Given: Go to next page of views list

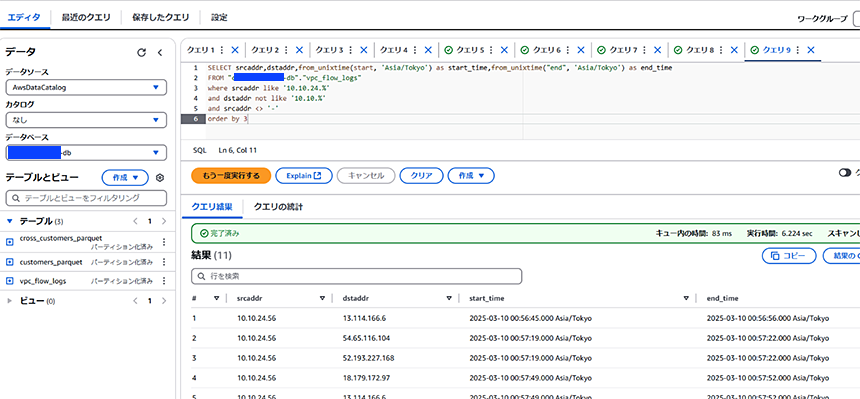Looking at the screenshot, I should coord(163,301).
